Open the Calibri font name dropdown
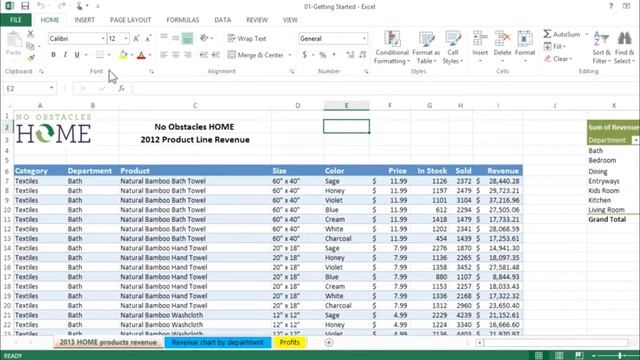 click(x=103, y=38)
